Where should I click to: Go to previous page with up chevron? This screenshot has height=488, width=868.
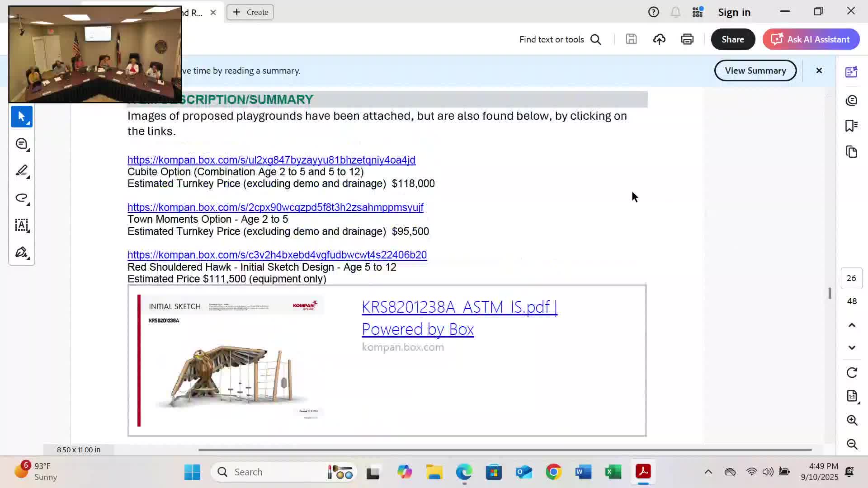(x=852, y=325)
